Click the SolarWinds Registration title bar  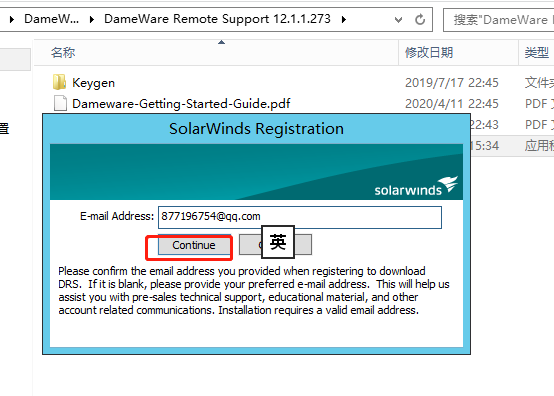257,129
